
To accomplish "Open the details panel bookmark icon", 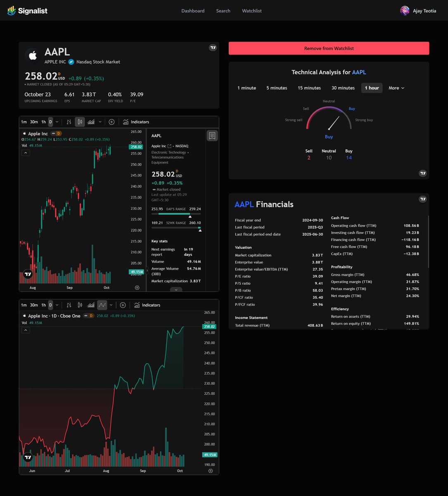I will 212,136.
